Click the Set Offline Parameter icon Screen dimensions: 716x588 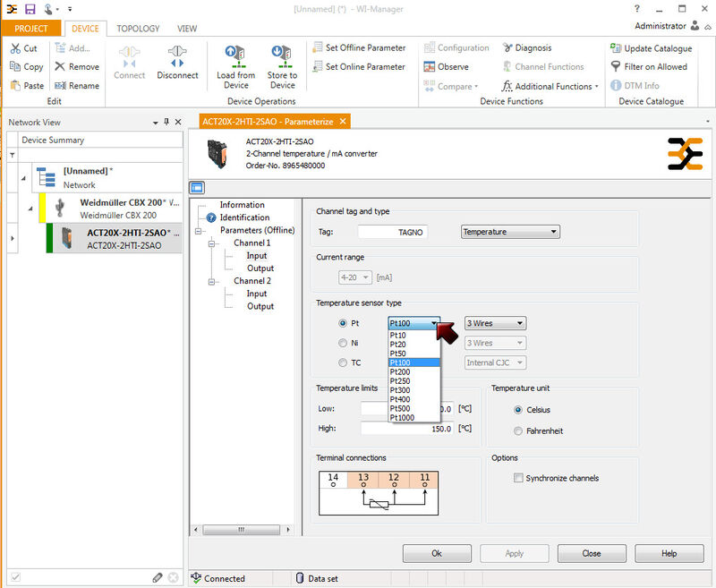click(x=318, y=48)
